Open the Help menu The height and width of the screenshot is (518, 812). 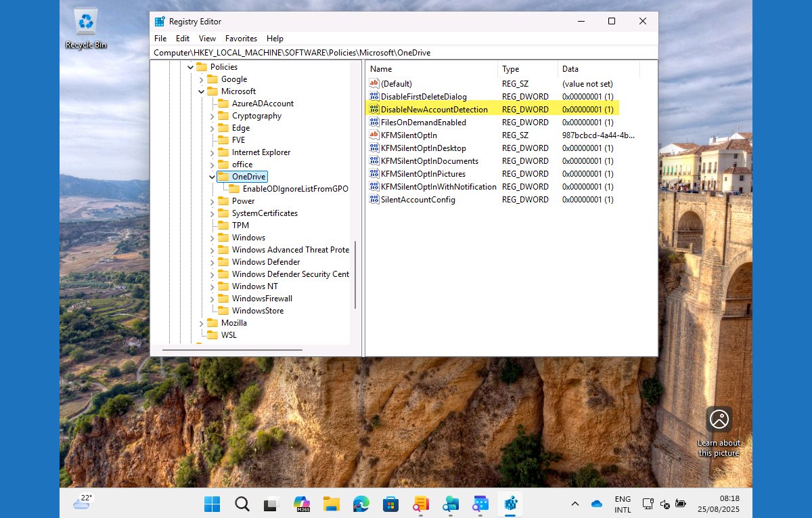tap(275, 39)
